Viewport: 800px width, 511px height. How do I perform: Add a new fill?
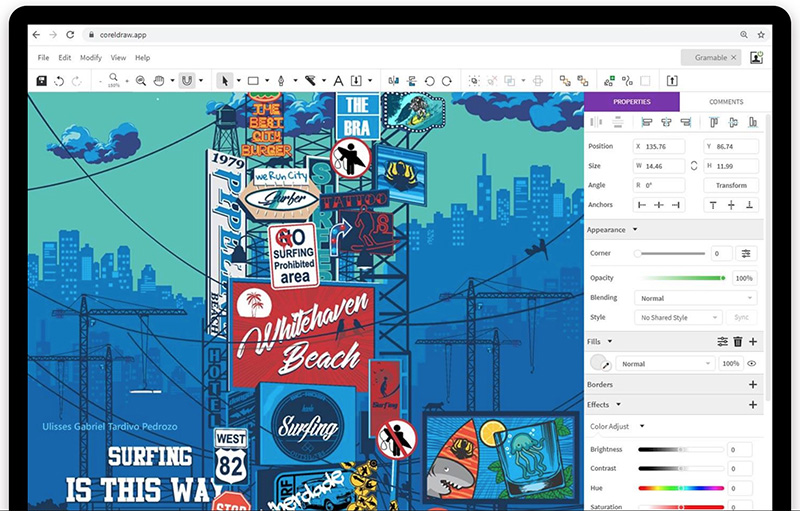(753, 342)
